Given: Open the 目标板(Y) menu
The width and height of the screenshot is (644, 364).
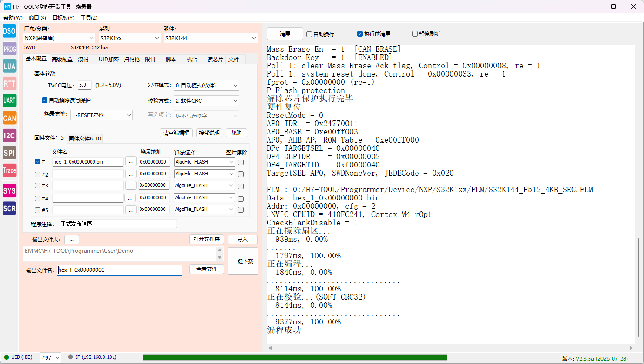Looking at the screenshot, I should [63, 18].
